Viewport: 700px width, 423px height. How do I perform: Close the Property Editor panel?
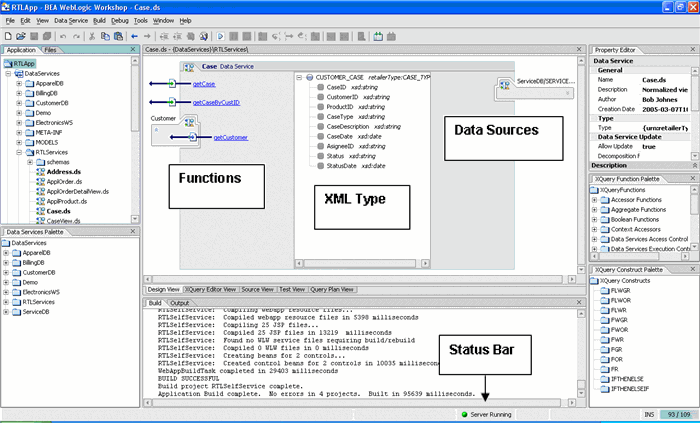[693, 49]
